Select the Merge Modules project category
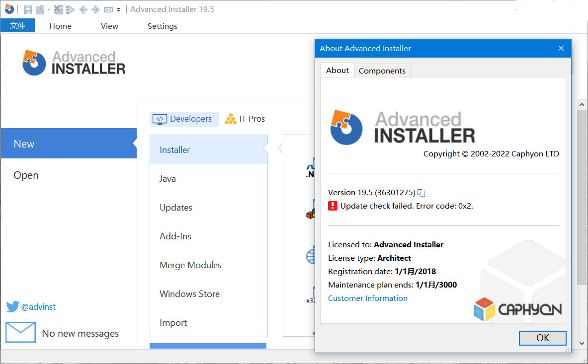The image size is (588, 364). (x=190, y=265)
